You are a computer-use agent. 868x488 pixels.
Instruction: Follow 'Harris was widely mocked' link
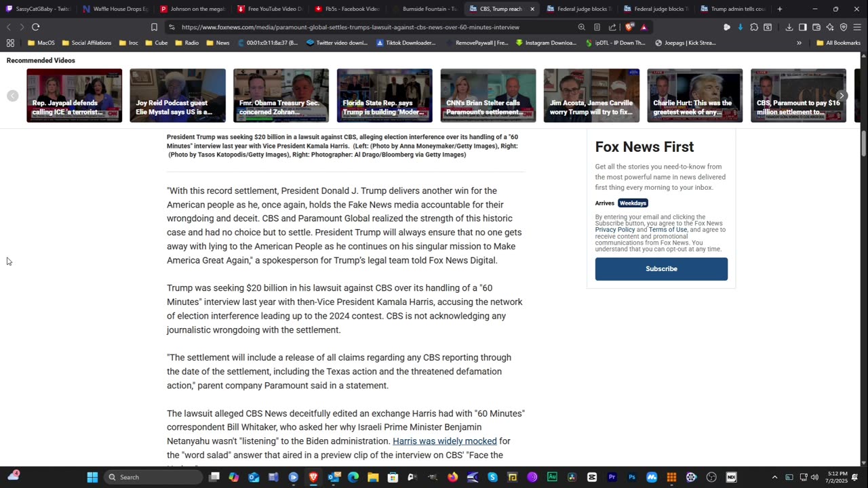(x=445, y=441)
